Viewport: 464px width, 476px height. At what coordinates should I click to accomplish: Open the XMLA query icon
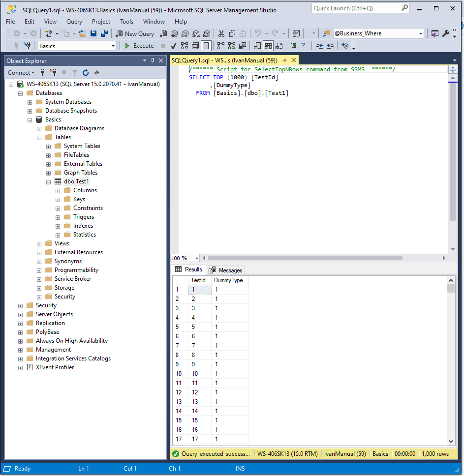pos(196,34)
